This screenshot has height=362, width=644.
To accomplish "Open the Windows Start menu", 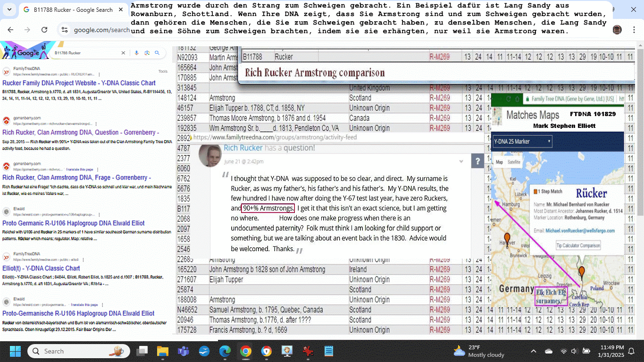I will coord(15,351).
